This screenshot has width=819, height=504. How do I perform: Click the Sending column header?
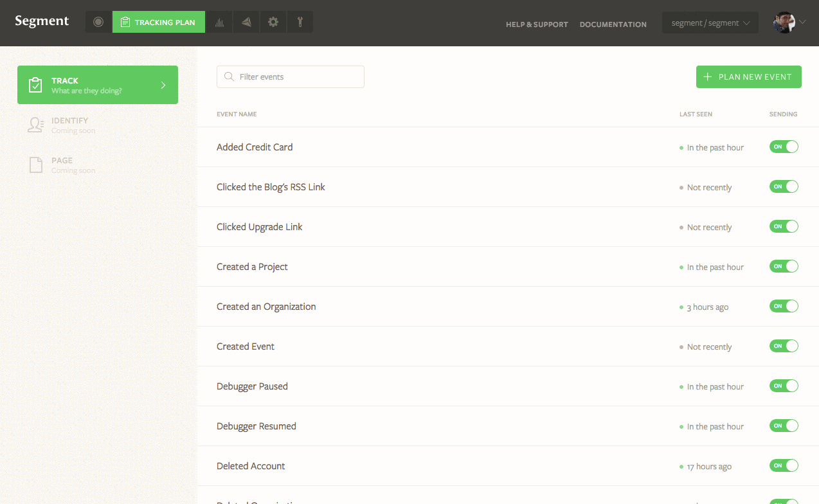pyautogui.click(x=783, y=114)
